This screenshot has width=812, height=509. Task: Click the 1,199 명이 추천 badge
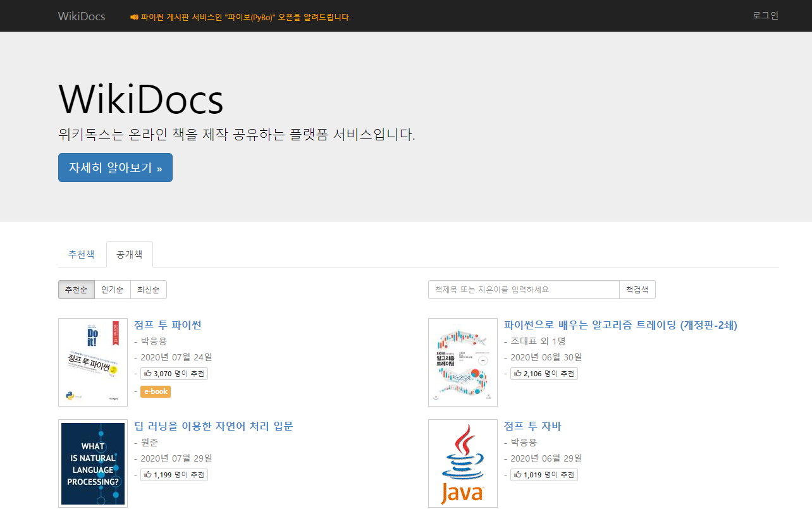click(x=174, y=475)
